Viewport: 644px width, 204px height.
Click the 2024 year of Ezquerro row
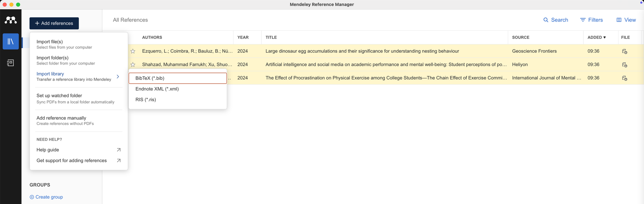coord(242,51)
